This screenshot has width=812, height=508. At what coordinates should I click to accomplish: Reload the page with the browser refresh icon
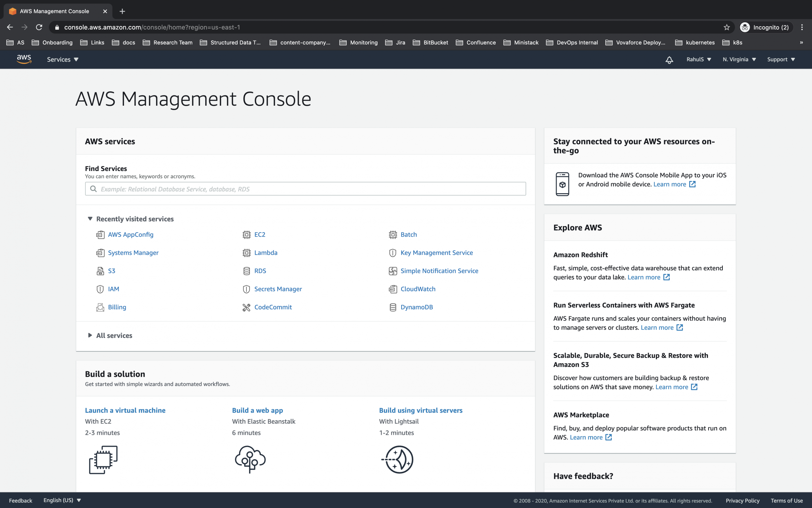pos(39,27)
